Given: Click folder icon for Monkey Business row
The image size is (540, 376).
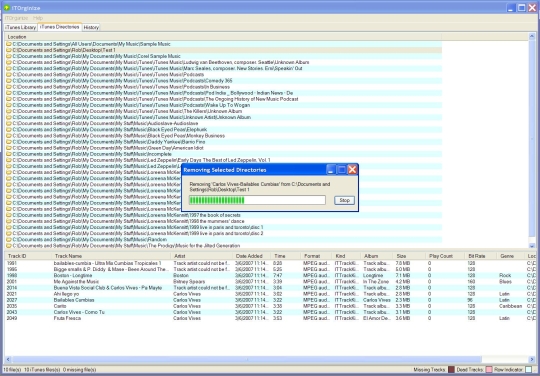Looking at the screenshot, I should pyautogui.click(x=9, y=136).
